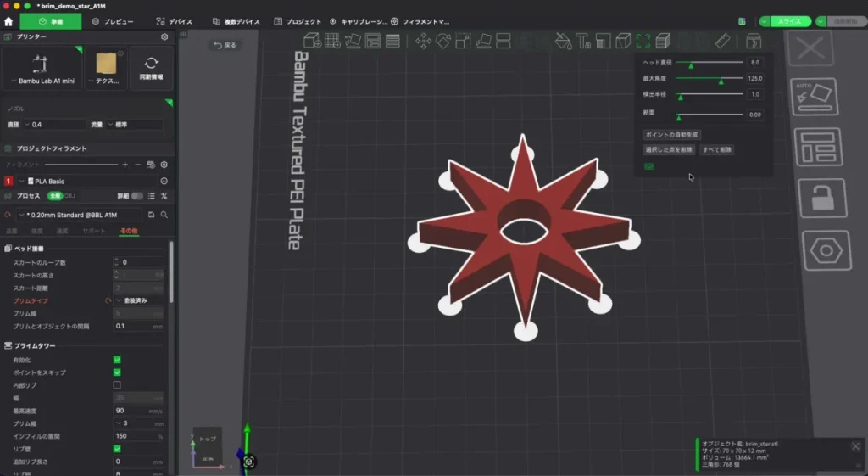The width and height of the screenshot is (868, 476).
Task: Uncheck the ポイントをスキップ checkbox
Action: coord(117,372)
